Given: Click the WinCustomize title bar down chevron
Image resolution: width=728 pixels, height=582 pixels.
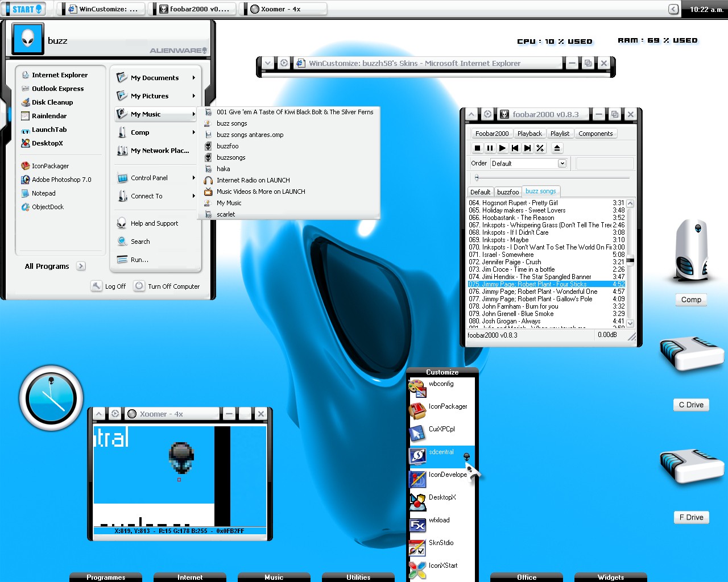Looking at the screenshot, I should tap(268, 63).
